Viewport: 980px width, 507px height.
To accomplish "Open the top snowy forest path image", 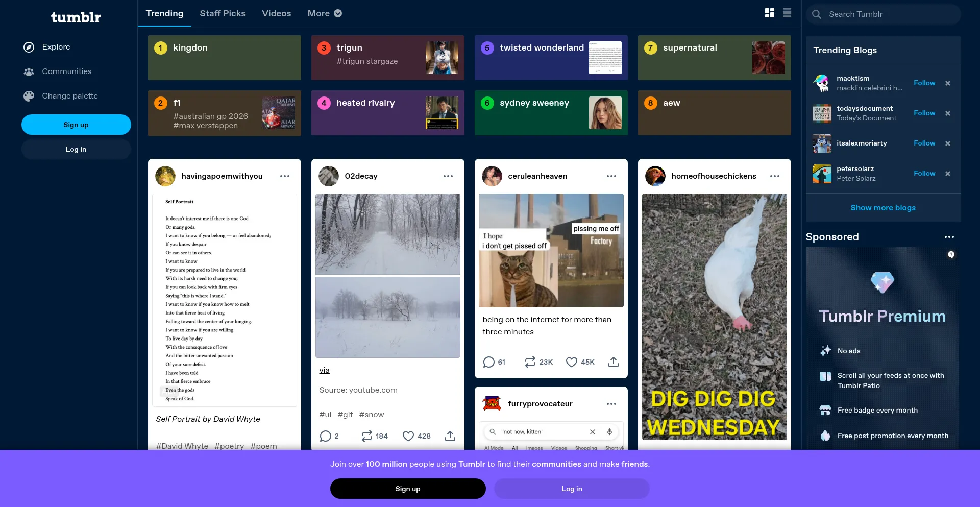I will pos(388,234).
